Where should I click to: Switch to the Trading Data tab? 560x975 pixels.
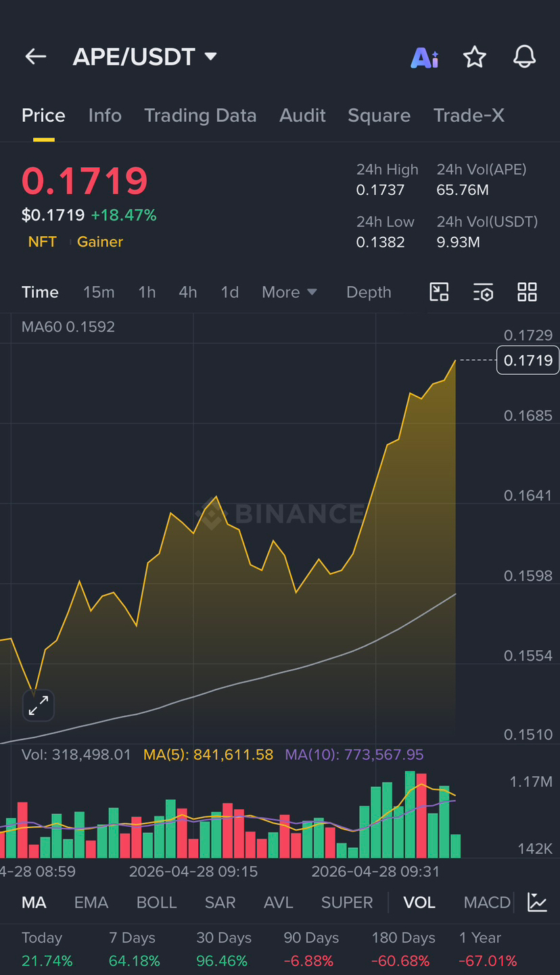(x=200, y=116)
